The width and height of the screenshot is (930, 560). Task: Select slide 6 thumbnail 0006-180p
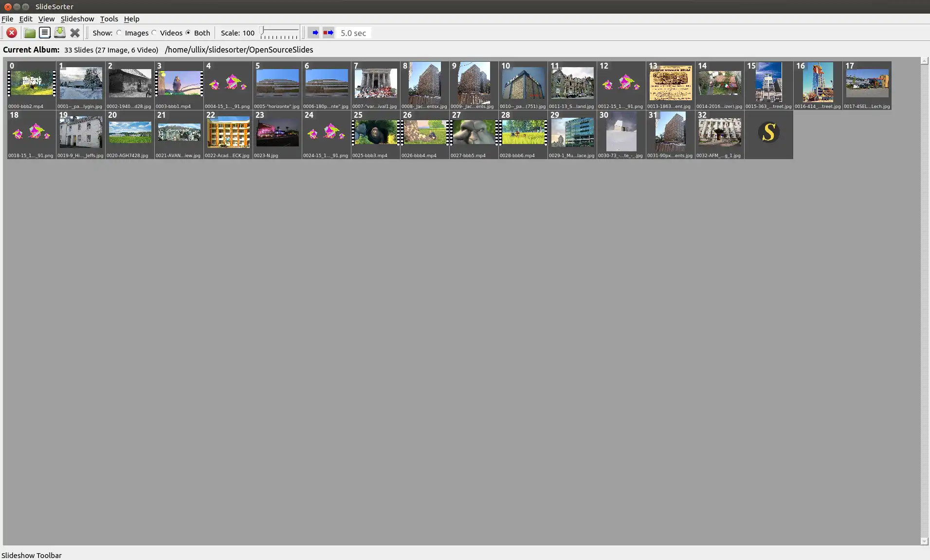(x=327, y=85)
